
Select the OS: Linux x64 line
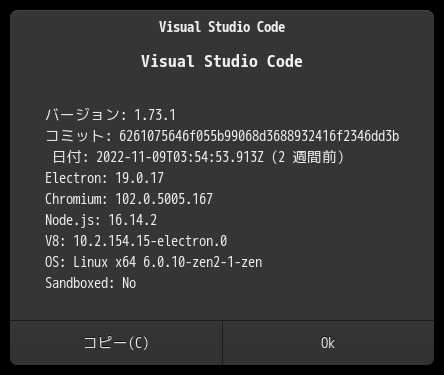[x=154, y=262]
